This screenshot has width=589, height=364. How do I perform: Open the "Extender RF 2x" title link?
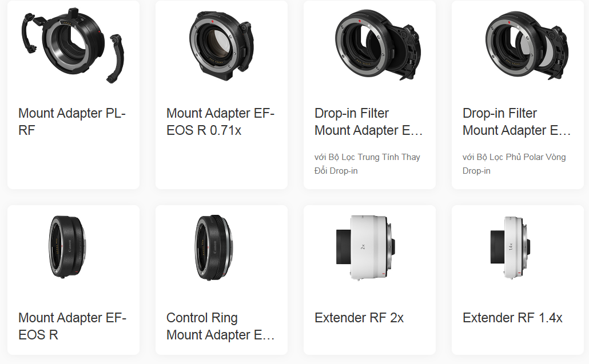point(359,318)
